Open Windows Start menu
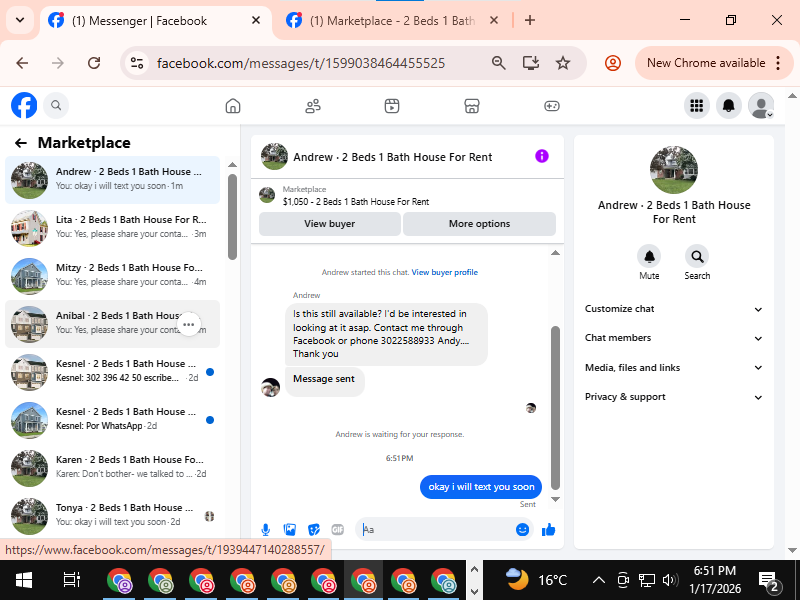This screenshot has width=800, height=600. point(23,580)
